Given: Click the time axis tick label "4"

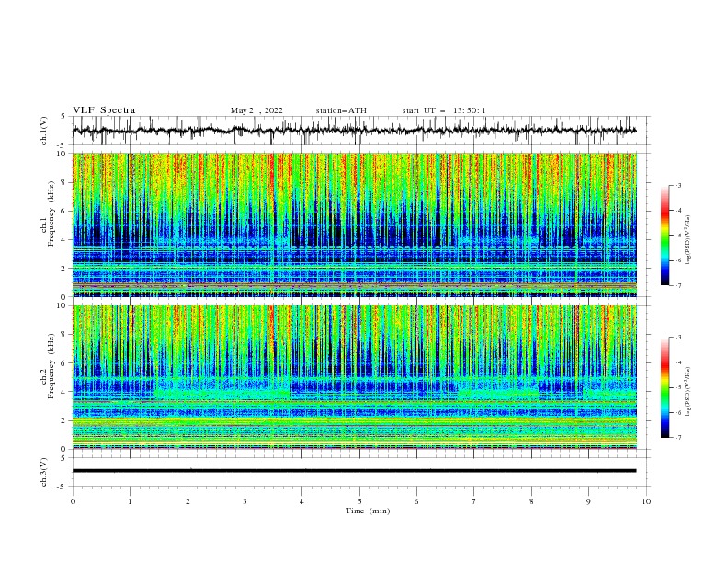Looking at the screenshot, I should click(x=302, y=501).
